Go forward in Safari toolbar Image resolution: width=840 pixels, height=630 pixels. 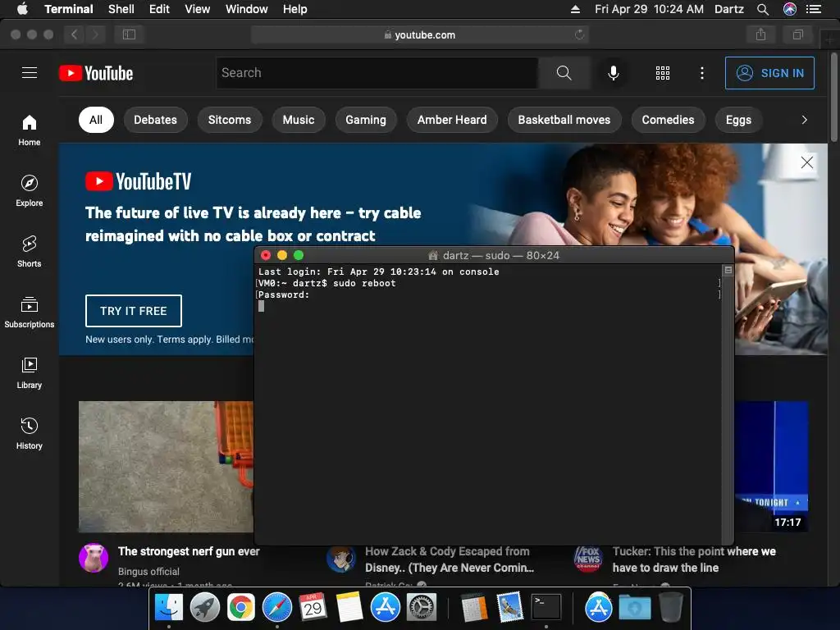click(95, 34)
